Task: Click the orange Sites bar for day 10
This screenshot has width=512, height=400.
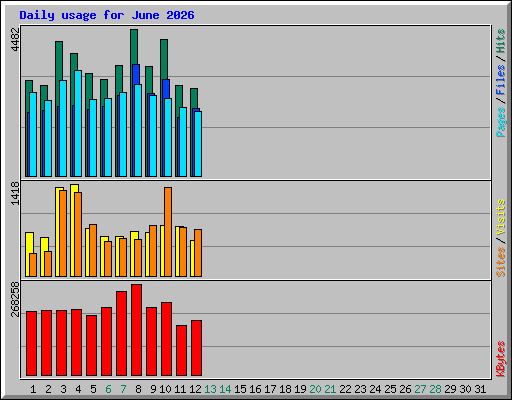Action: (168, 232)
